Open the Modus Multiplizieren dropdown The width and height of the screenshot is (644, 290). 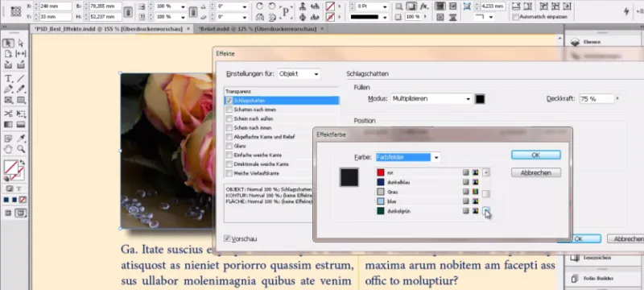[x=431, y=99]
